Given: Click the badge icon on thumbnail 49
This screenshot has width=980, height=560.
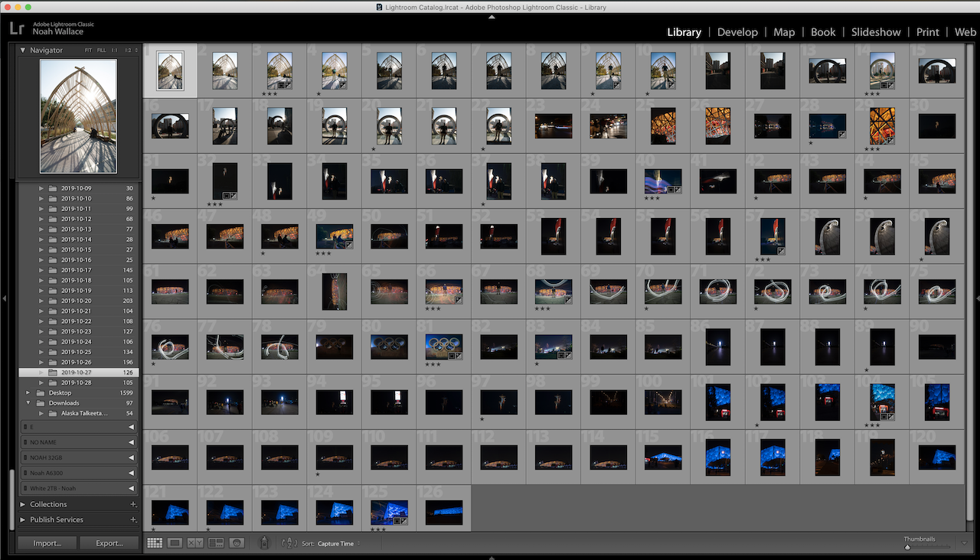Looking at the screenshot, I should [348, 245].
